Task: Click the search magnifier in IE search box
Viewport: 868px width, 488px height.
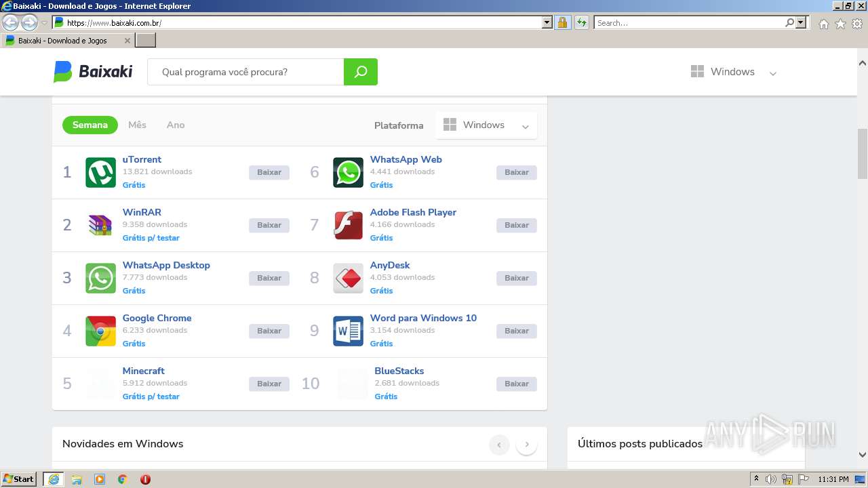Action: (x=789, y=22)
